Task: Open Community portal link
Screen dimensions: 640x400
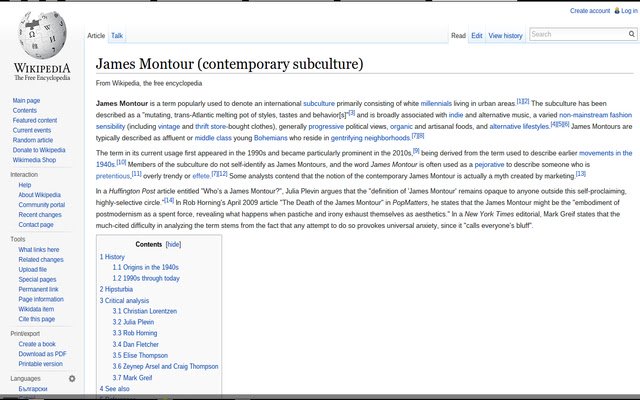Action: click(42, 204)
